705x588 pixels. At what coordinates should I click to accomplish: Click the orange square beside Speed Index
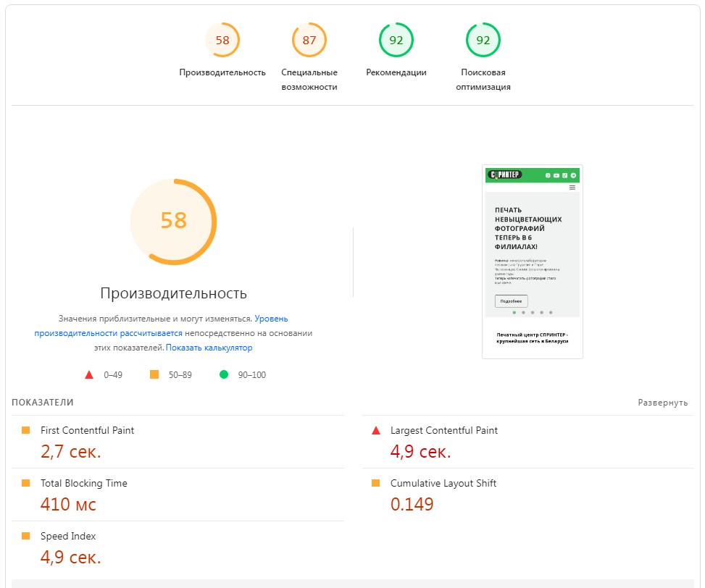tap(26, 536)
